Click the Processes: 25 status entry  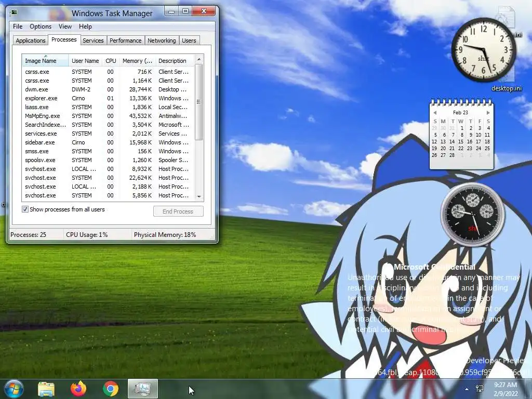(36, 235)
